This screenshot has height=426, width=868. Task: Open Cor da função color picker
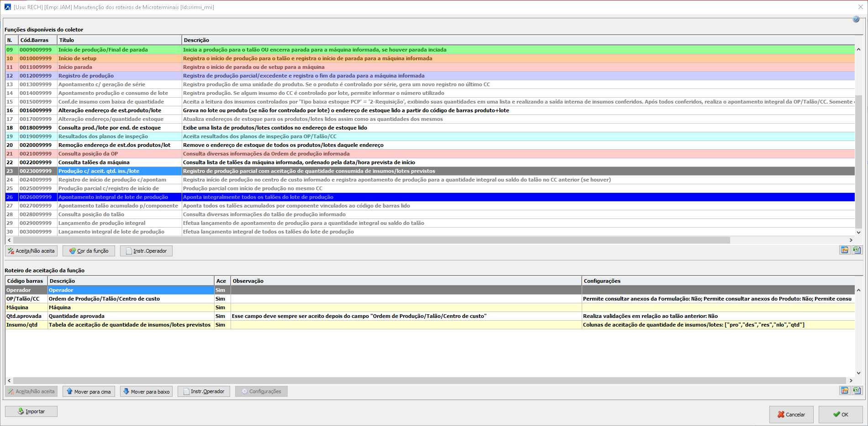point(89,251)
